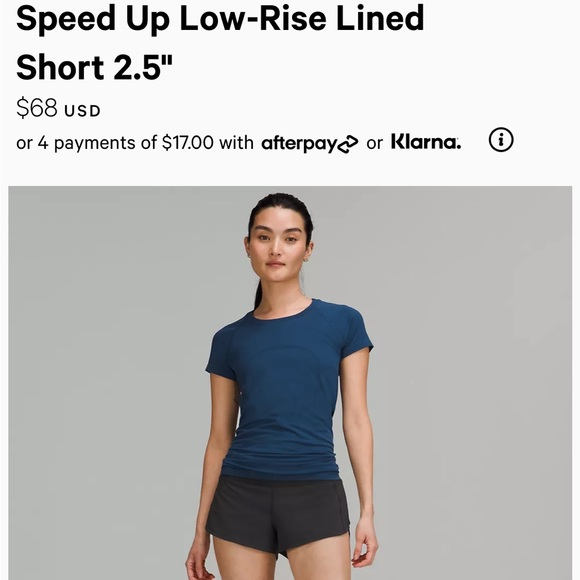This screenshot has width=580, height=580.
Task: Click the afterpay logo
Action: (x=310, y=144)
